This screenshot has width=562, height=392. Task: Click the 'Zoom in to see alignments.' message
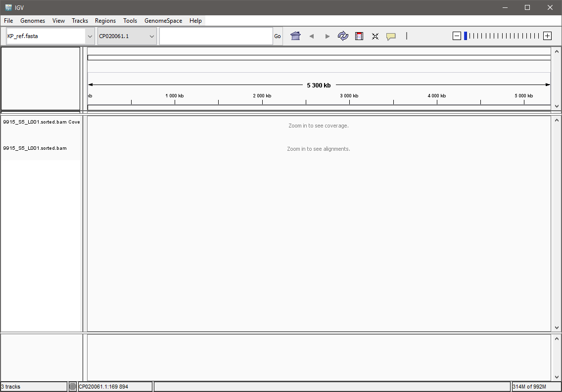(319, 149)
